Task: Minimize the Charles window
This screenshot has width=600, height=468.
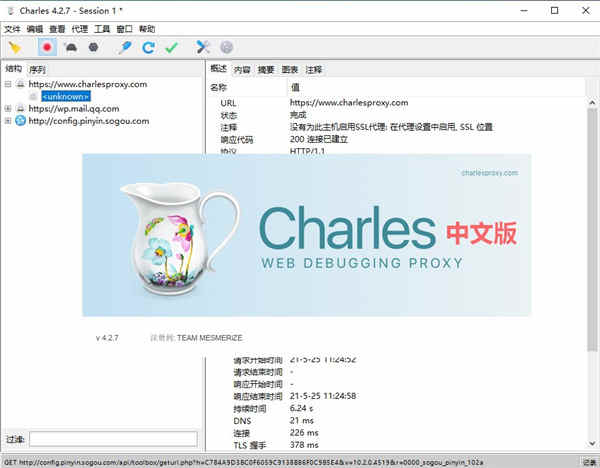Action: tap(524, 11)
